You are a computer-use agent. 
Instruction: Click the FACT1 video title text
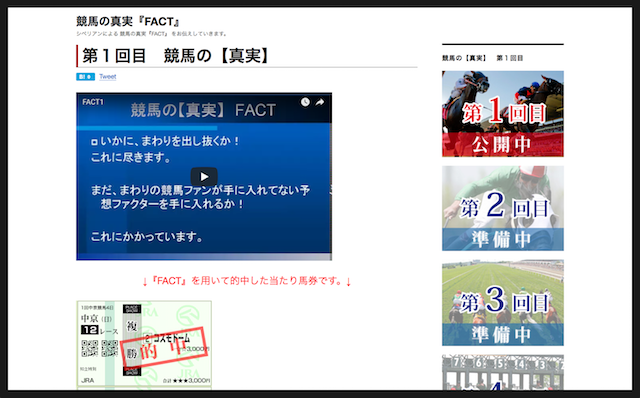pyautogui.click(x=93, y=102)
